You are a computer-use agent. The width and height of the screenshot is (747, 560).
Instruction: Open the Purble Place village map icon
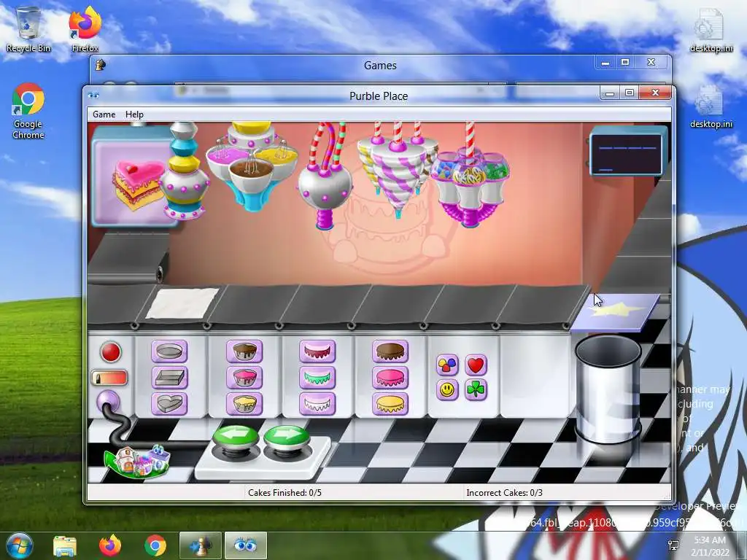pos(138,461)
